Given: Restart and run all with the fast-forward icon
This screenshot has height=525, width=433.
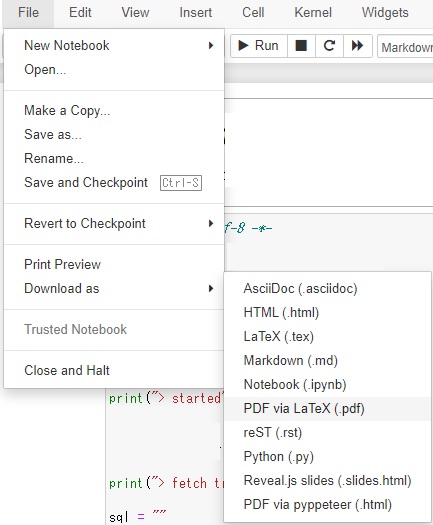Looking at the screenshot, I should (x=357, y=46).
